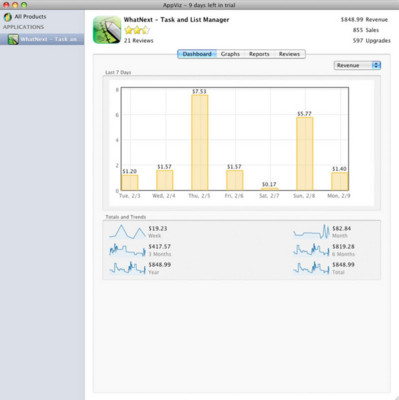Click the 597 Upgrades summary
The width and height of the screenshot is (399, 400).
coord(372,41)
